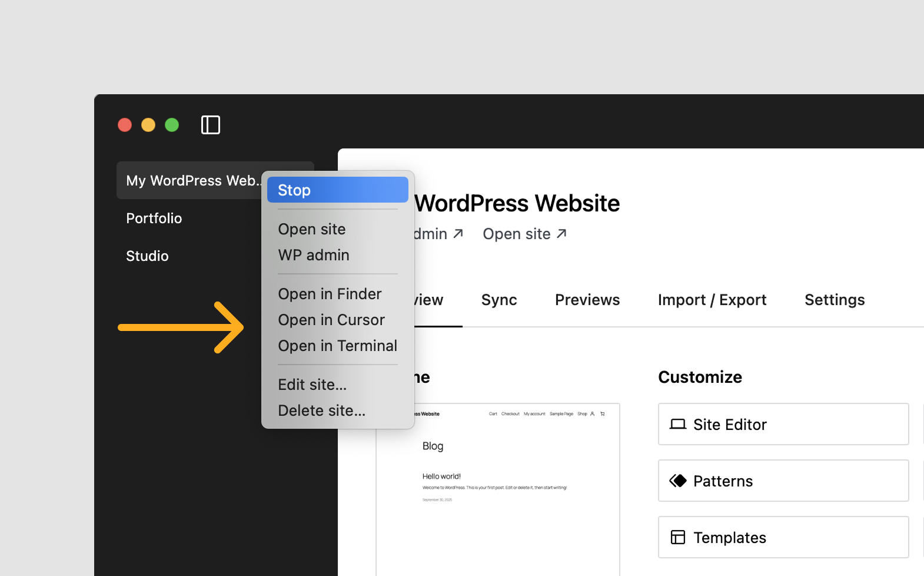Click the cart icon in site preview

tap(603, 414)
